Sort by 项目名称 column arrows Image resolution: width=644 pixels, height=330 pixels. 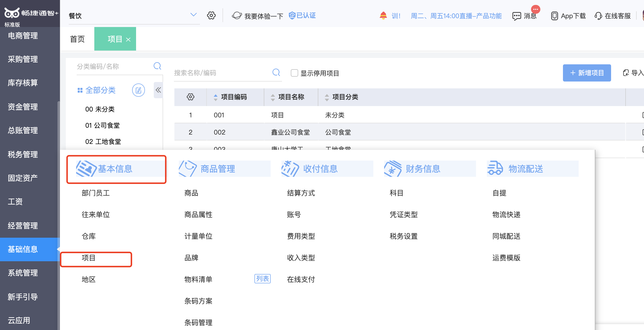coord(273,97)
